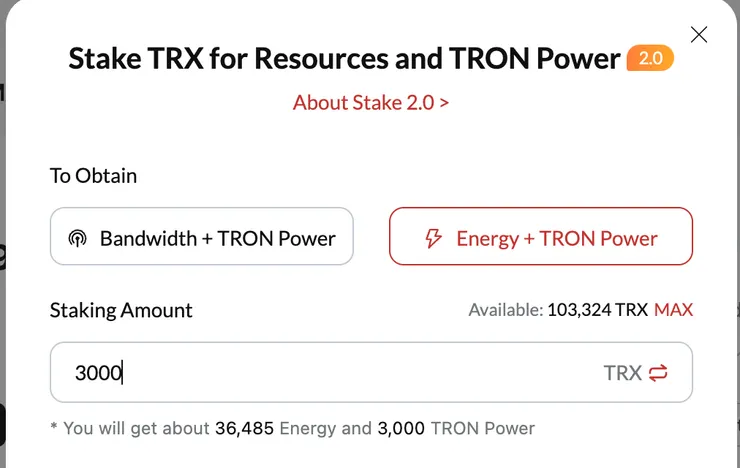Click the available 103,324 TRX balance
Screen dimensions: 740x468
pos(597,310)
